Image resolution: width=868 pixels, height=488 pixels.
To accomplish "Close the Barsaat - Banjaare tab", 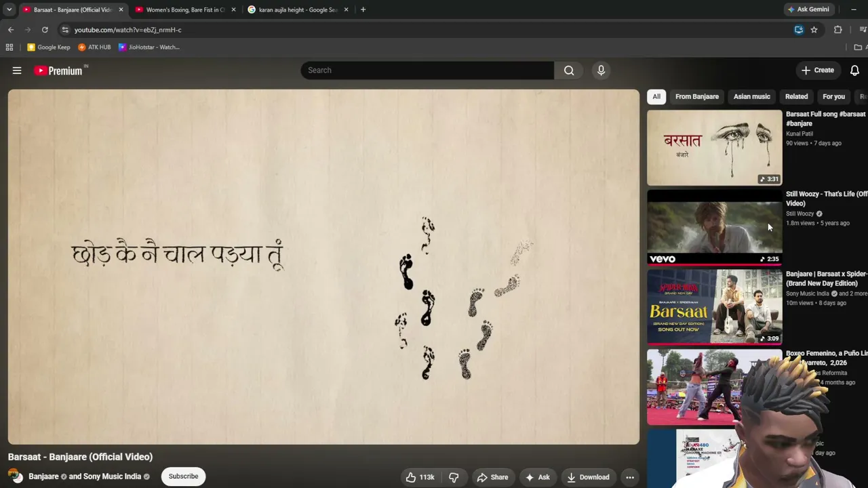I will click(x=121, y=9).
